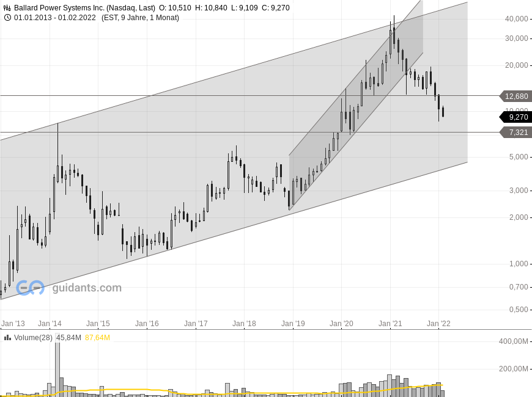Click the bar chart icon beside Volume(28)
Viewport: 532px width, 397px height.
pyautogui.click(x=7, y=338)
